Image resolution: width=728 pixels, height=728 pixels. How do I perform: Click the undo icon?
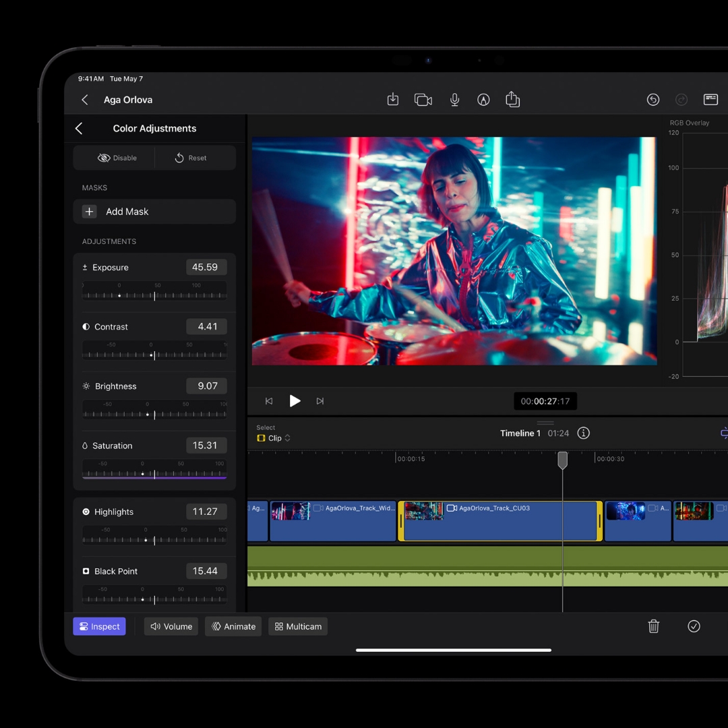pyautogui.click(x=653, y=100)
